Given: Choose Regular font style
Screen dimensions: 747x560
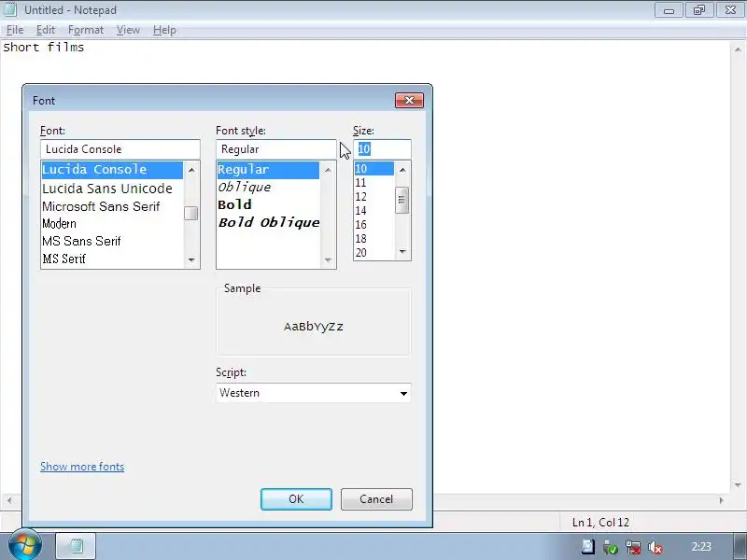Looking at the screenshot, I should click(268, 170).
